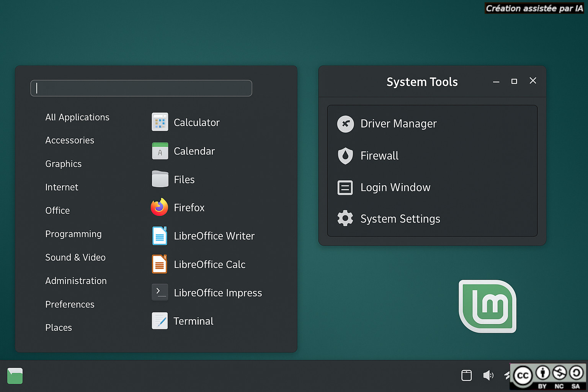The width and height of the screenshot is (588, 392).
Task: Show All Applications in the menu
Action: click(x=77, y=117)
